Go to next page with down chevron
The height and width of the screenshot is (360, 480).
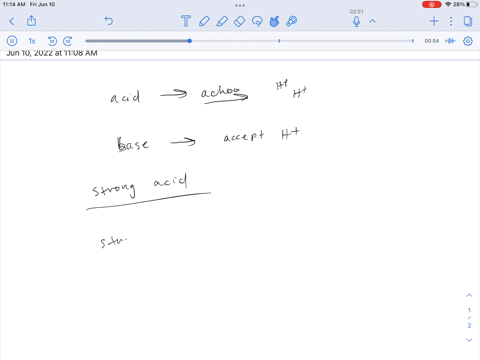coord(469,340)
